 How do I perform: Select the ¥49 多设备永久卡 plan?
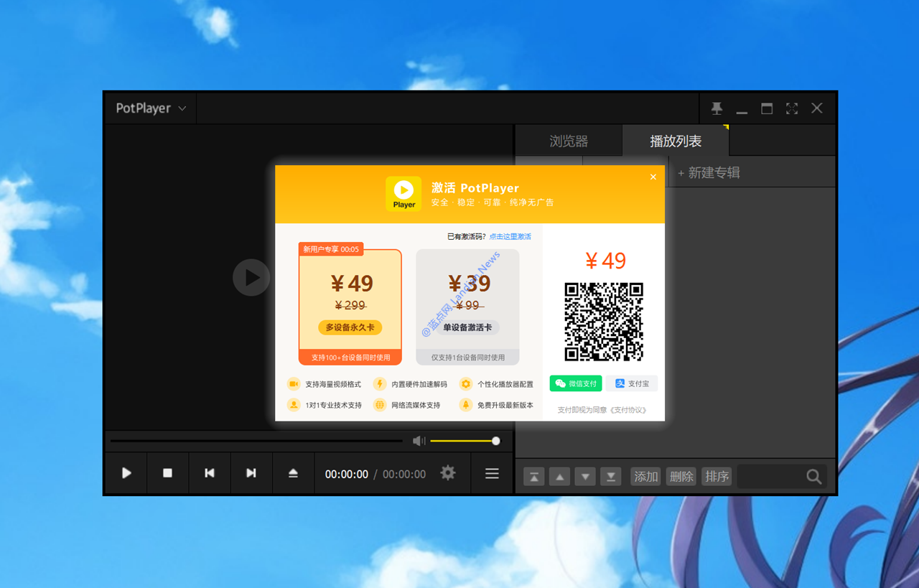[350, 307]
